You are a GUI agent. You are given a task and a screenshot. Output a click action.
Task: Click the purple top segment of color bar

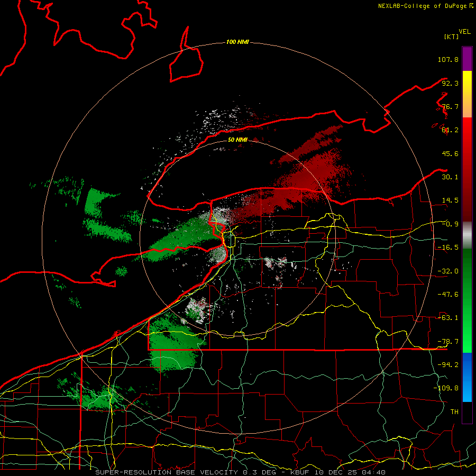tap(467, 59)
